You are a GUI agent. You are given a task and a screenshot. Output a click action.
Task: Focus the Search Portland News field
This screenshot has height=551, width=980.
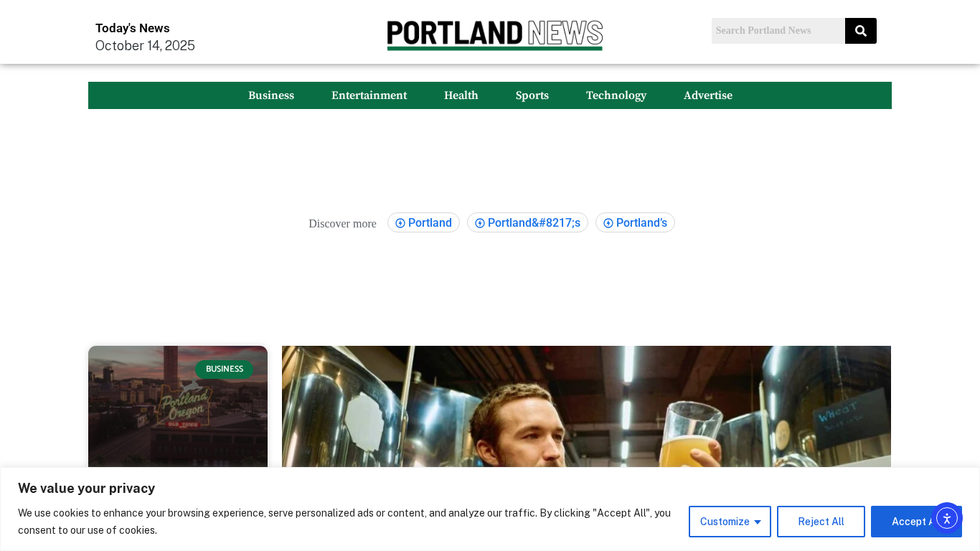[778, 31]
